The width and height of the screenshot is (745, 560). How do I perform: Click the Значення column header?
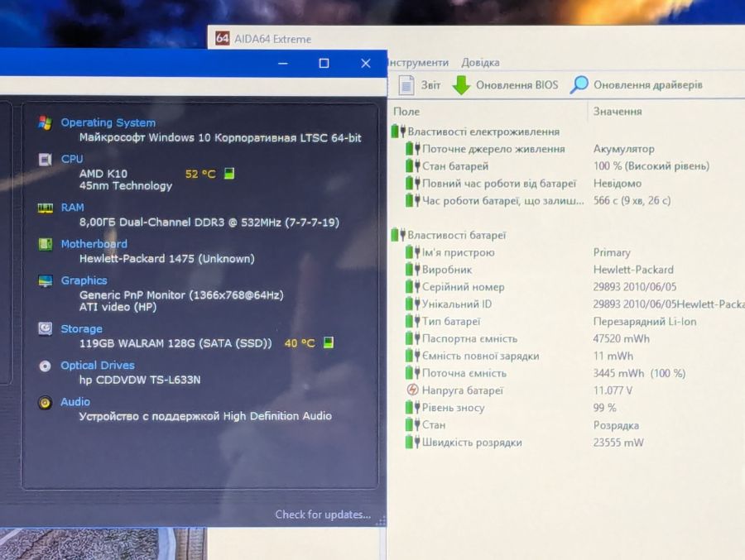(x=618, y=112)
